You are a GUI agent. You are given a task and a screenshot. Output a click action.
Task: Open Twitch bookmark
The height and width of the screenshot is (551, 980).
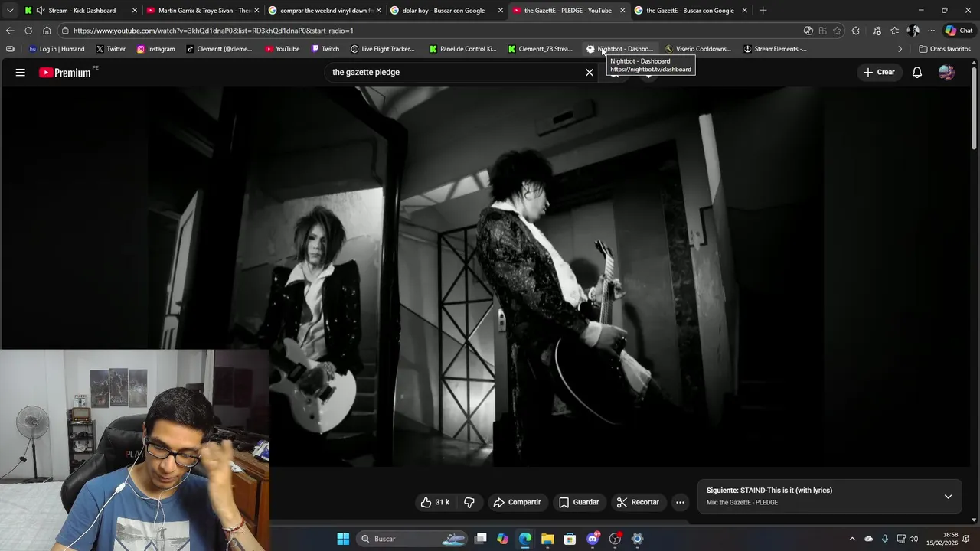coord(325,49)
